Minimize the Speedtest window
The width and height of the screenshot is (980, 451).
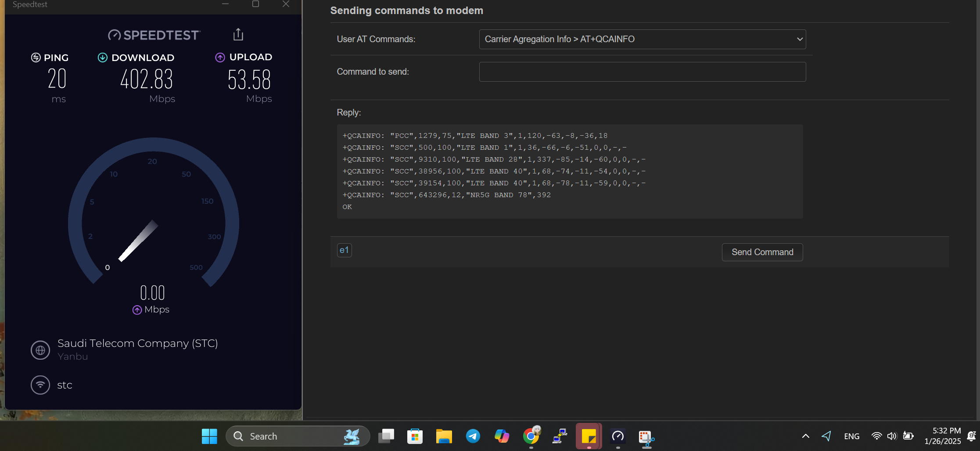pyautogui.click(x=225, y=4)
